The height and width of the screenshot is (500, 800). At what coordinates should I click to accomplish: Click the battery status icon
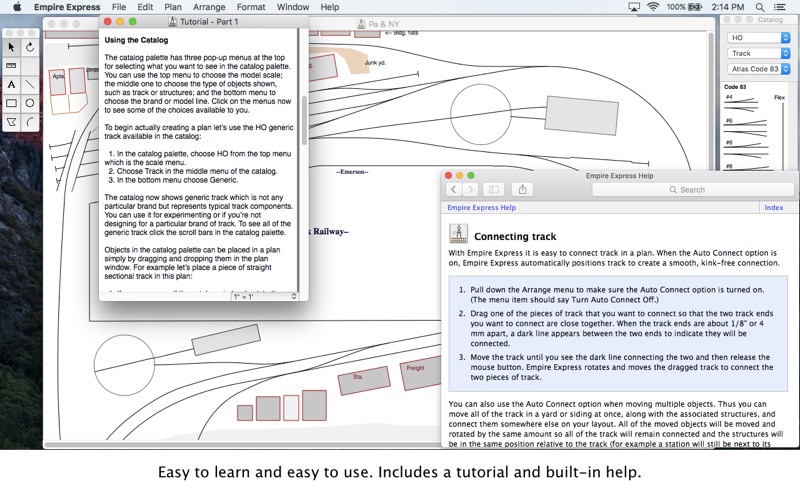pos(695,7)
